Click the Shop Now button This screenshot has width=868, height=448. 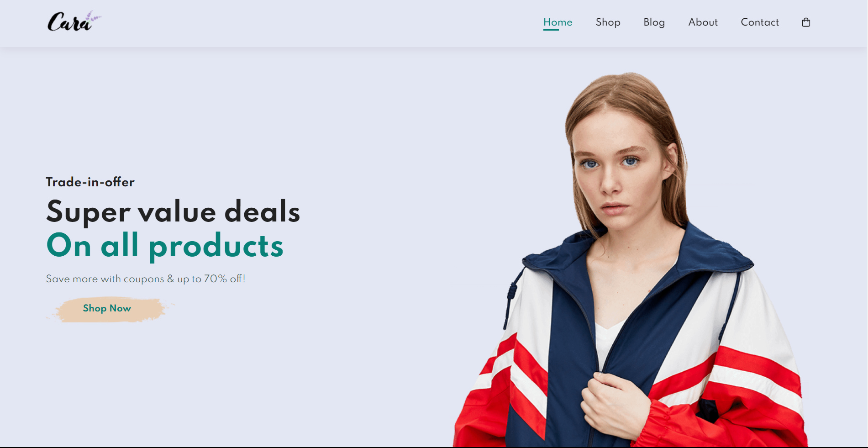pyautogui.click(x=107, y=309)
